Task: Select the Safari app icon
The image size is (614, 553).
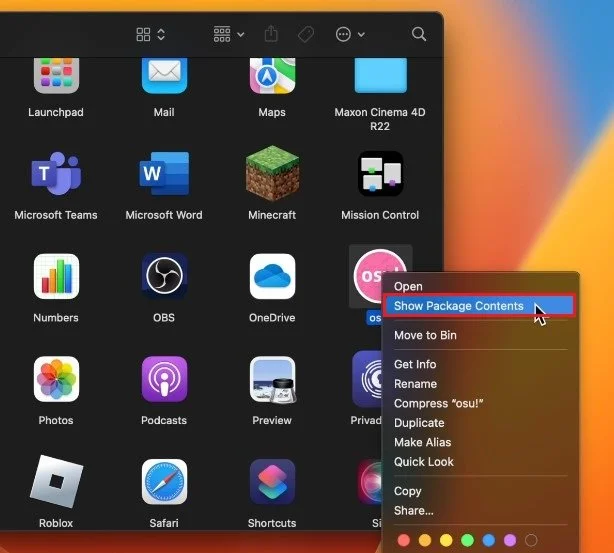Action: [x=164, y=482]
